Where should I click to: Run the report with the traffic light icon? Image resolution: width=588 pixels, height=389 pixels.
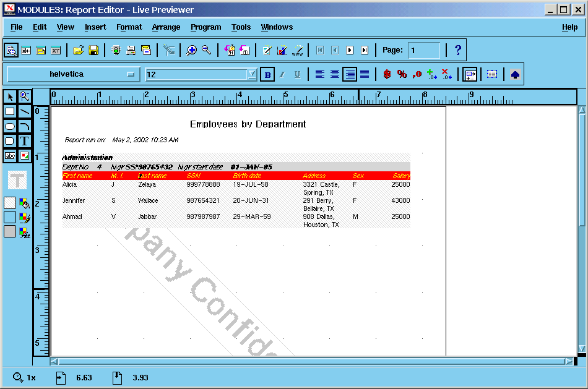[116, 50]
